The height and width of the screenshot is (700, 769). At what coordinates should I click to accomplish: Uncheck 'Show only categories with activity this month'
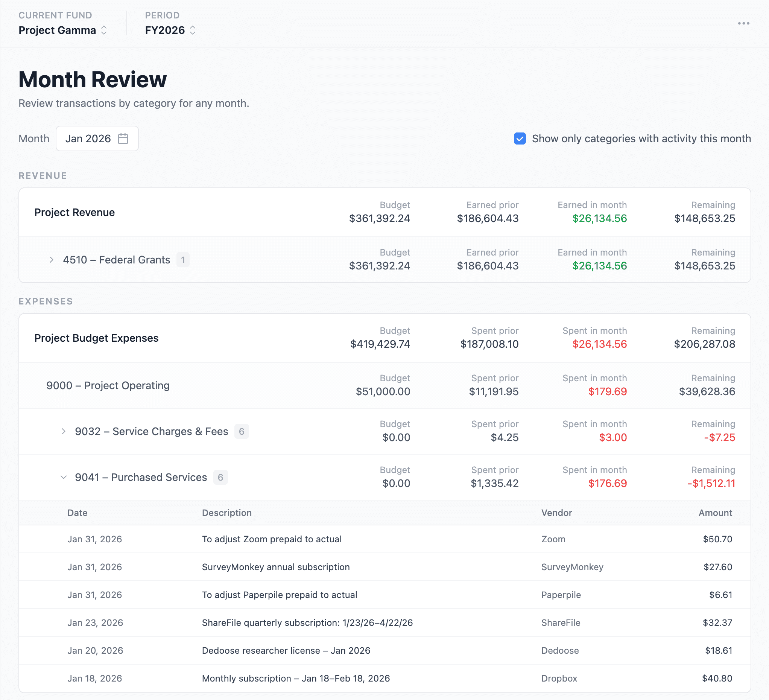pos(520,139)
